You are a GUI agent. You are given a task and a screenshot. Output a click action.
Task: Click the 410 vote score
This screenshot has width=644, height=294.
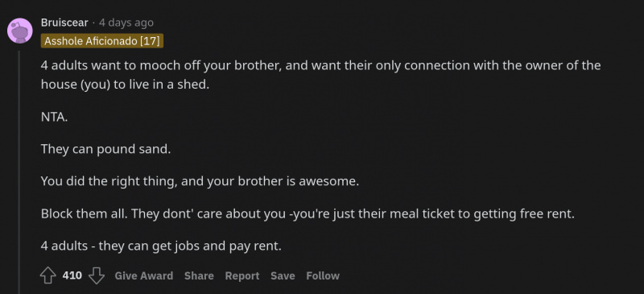[72, 275]
